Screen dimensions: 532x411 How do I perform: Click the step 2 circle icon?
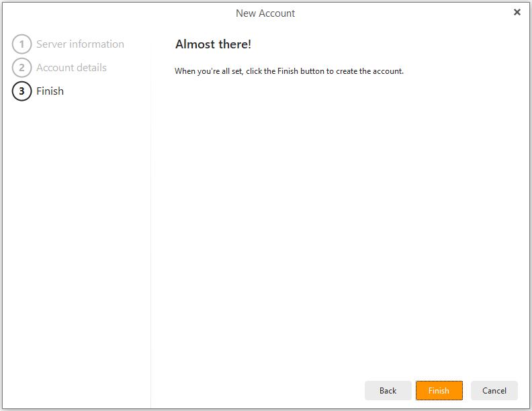21,67
